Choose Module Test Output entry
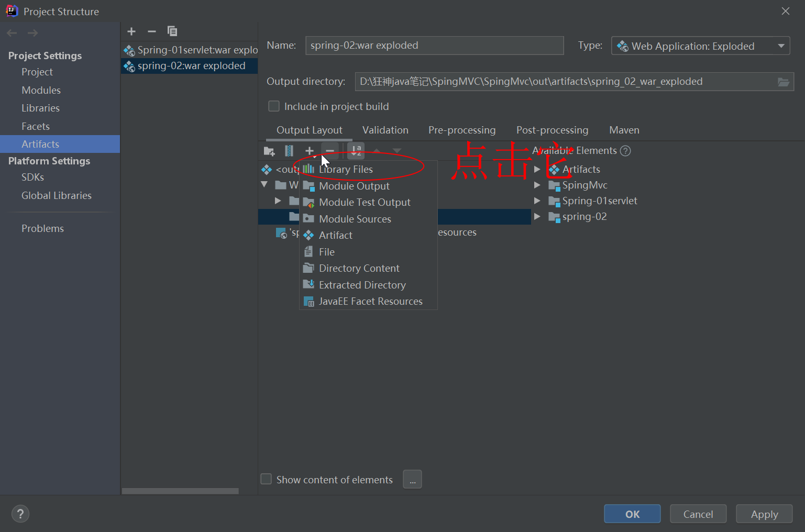 click(368, 202)
